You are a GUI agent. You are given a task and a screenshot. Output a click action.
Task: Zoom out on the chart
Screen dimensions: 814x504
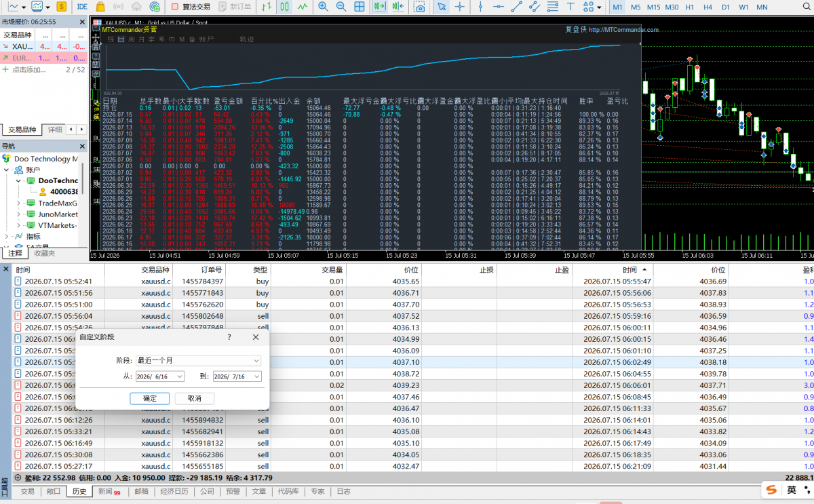(x=341, y=7)
